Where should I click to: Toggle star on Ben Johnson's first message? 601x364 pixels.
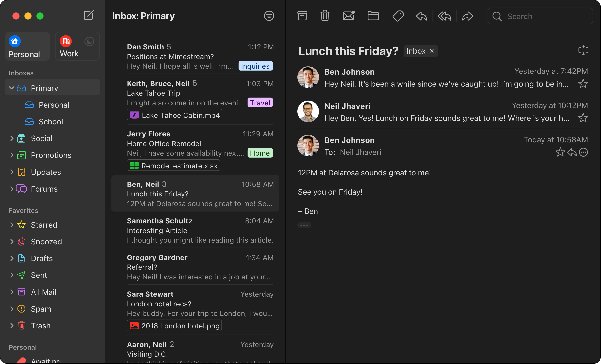coord(583,84)
